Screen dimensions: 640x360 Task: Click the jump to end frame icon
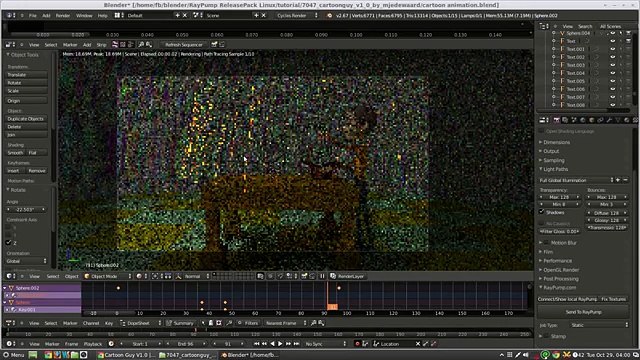(x=296, y=344)
